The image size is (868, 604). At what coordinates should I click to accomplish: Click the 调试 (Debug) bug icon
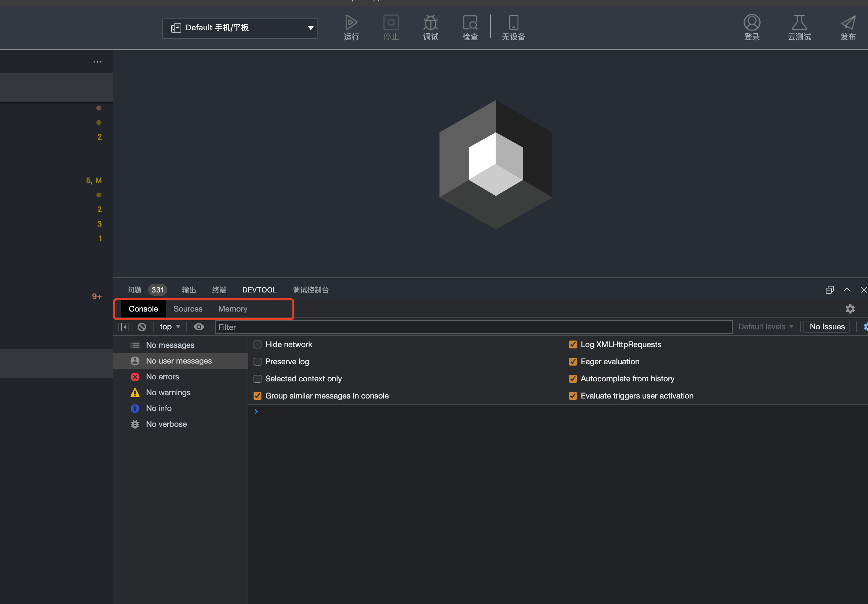(x=431, y=23)
